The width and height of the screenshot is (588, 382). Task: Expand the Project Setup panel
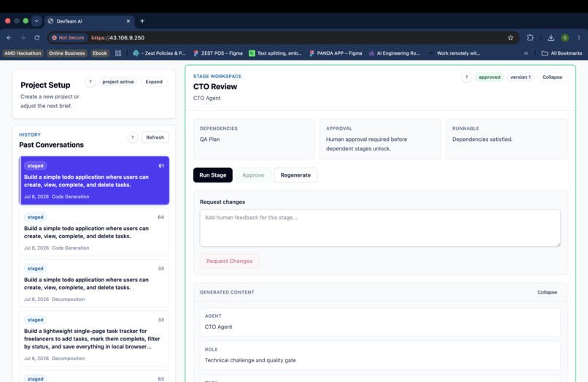[154, 82]
